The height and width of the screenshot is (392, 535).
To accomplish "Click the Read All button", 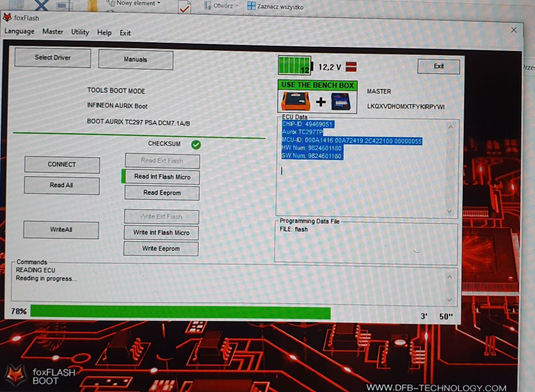I will [x=61, y=185].
